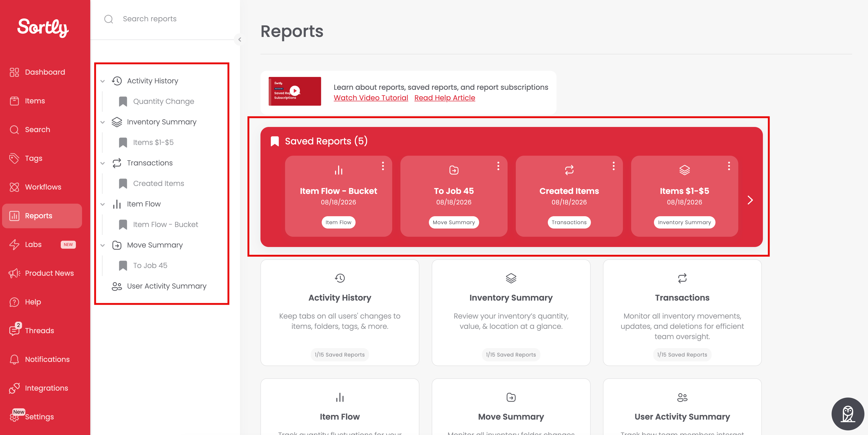Open options menu for Created Items card
The image size is (868, 435).
point(613,166)
